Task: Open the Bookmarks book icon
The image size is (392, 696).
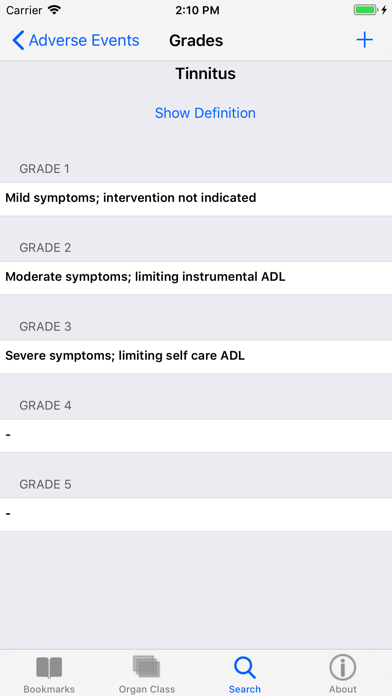Action: (49, 668)
